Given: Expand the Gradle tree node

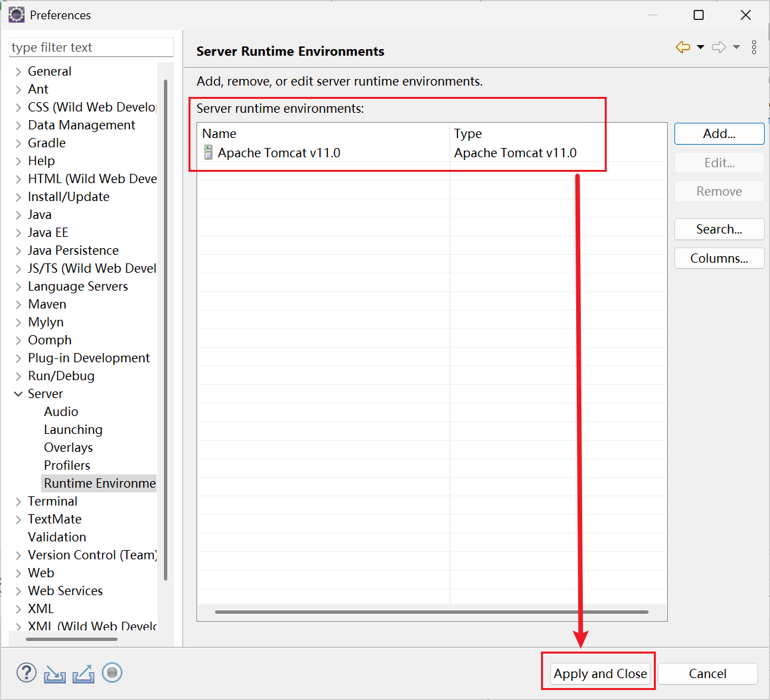Looking at the screenshot, I should pos(18,143).
